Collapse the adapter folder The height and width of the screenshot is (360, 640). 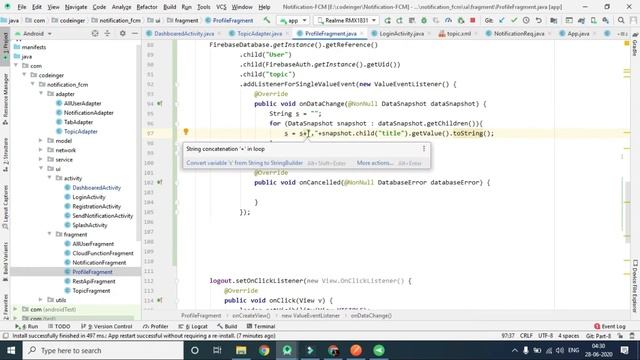[x=41, y=93]
